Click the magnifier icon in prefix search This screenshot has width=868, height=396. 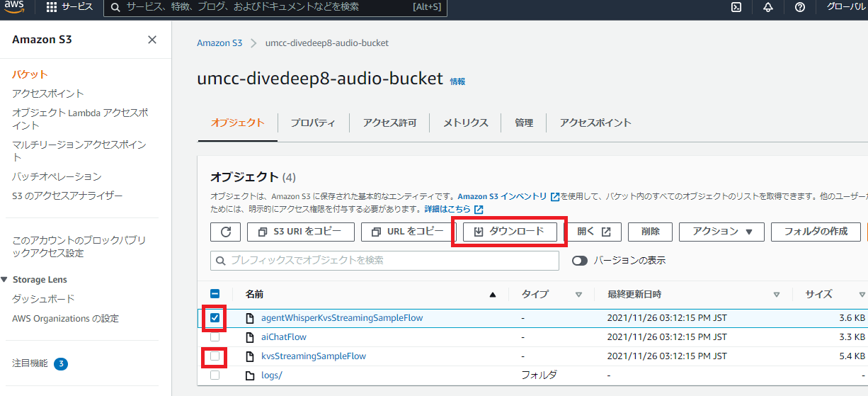point(221,261)
